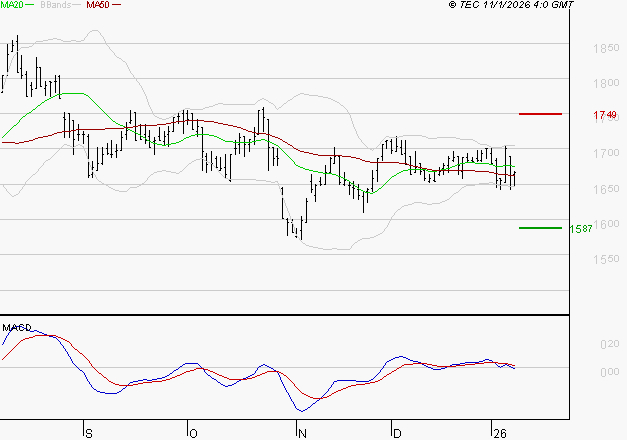
Task: Click the 1550 price axis label
Action: 606,259
